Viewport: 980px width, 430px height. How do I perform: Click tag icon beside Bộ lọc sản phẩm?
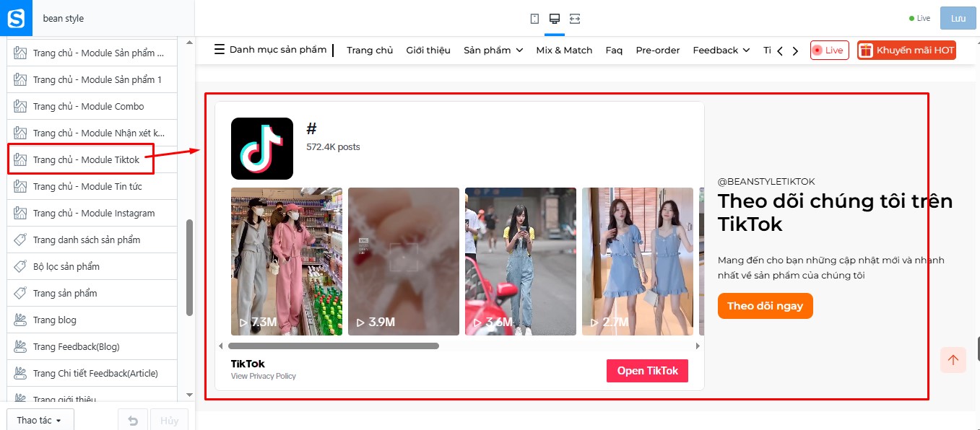21,266
